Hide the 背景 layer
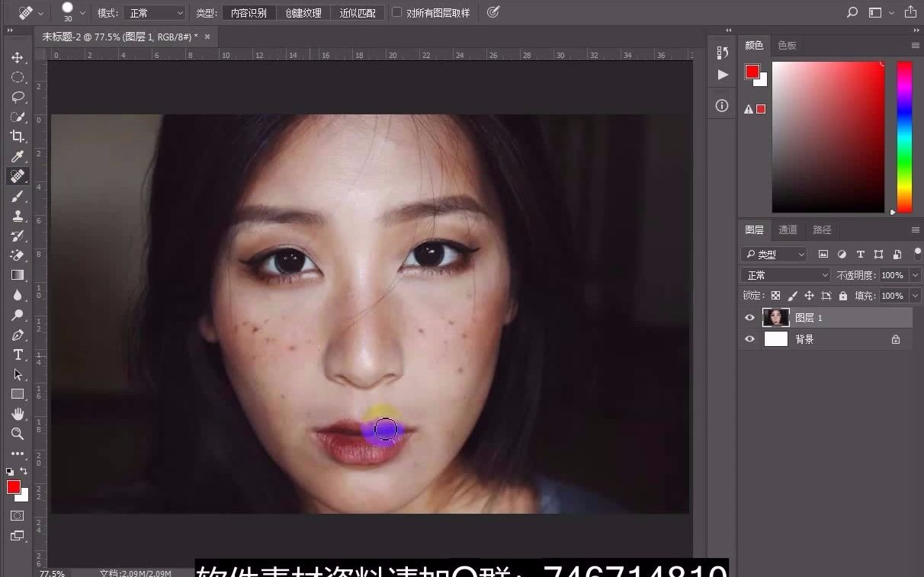924x577 pixels. click(749, 339)
